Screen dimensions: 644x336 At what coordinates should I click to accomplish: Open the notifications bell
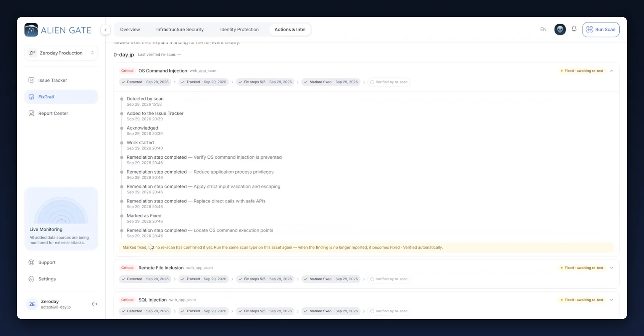point(574,29)
